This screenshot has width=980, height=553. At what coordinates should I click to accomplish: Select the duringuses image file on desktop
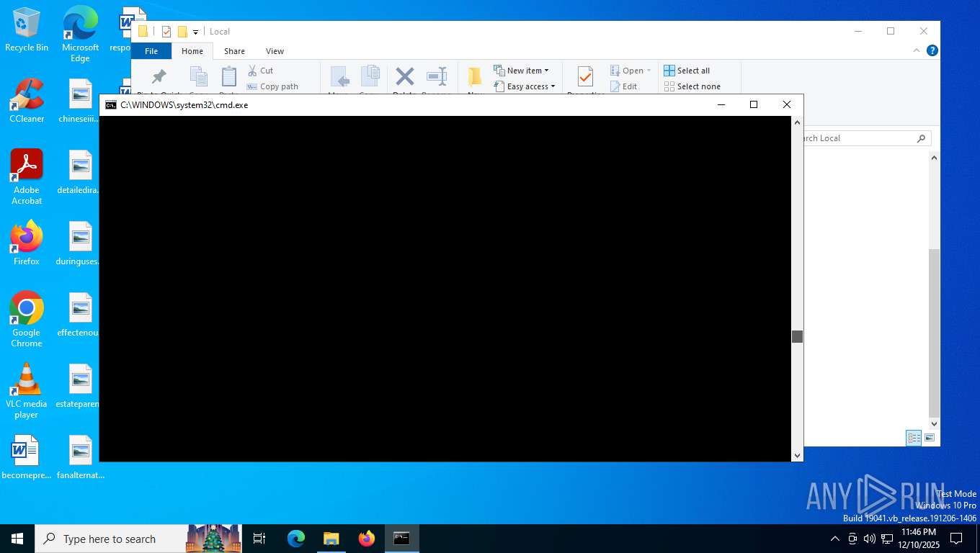coord(80,243)
